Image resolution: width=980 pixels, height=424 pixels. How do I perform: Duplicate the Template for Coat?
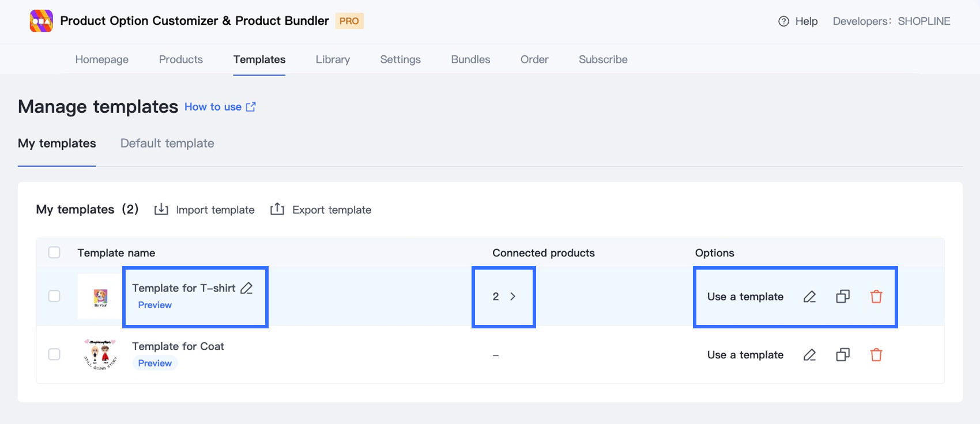[x=843, y=355]
